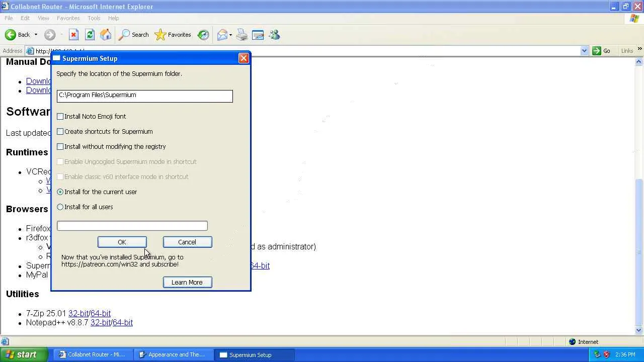Image resolution: width=644 pixels, height=362 pixels.
Task: Switch to Appearance and Themes taskbar button
Action: [x=175, y=354]
